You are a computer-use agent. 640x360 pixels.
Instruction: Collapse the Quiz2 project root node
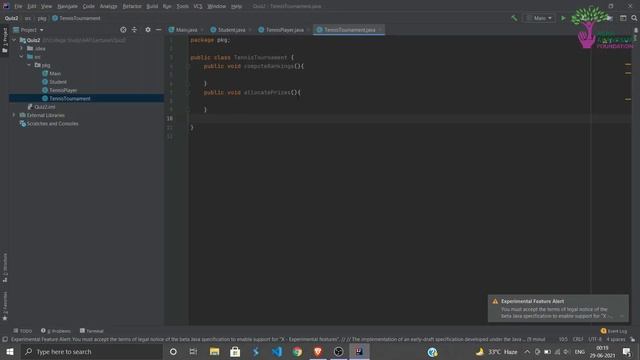(14, 40)
